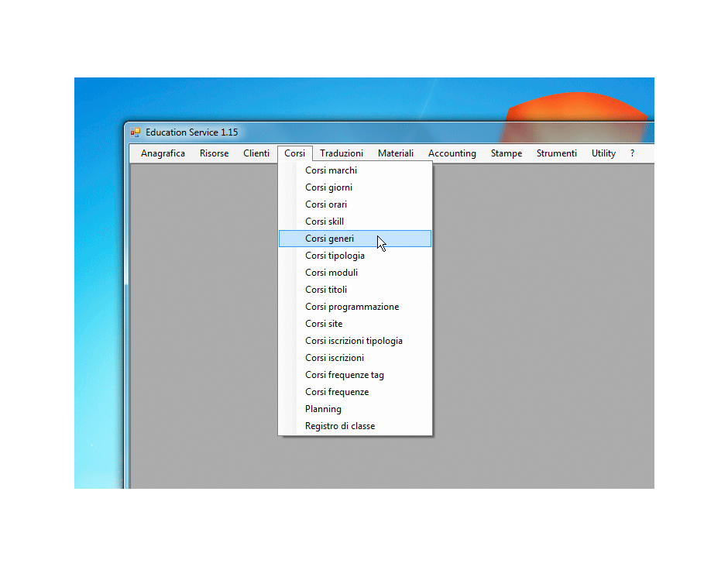Choose the Corsi giorni entry
The image size is (728, 567).
pos(355,187)
